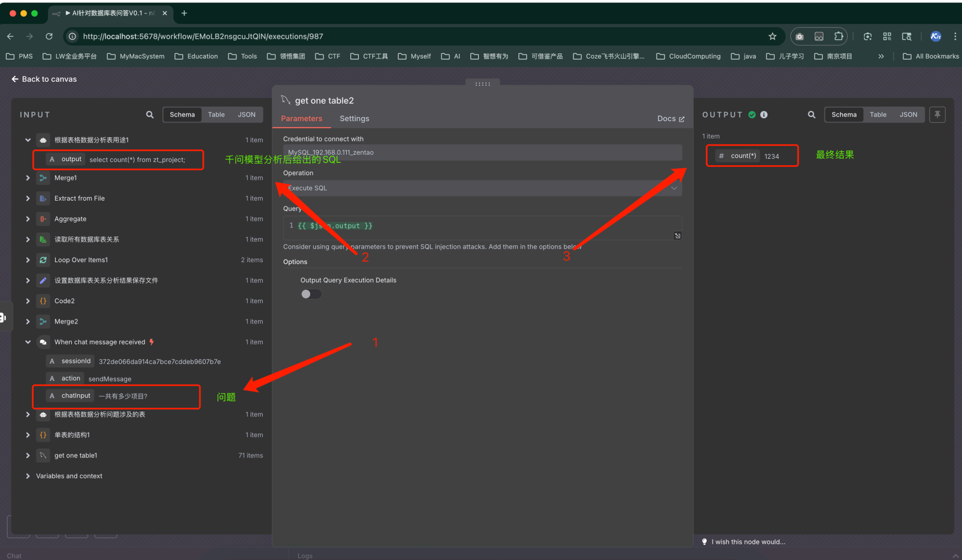Click the Extract from File node icon

(x=43, y=198)
